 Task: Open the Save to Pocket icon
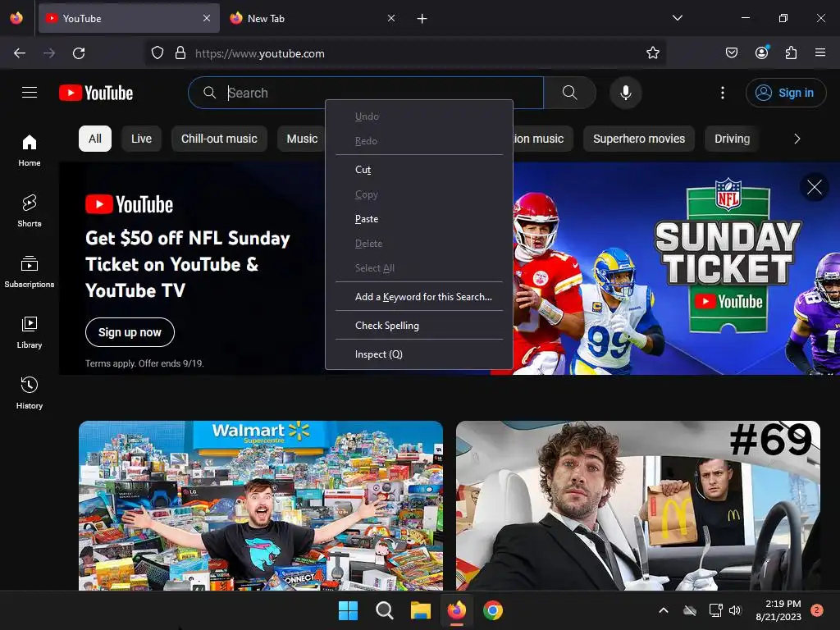click(x=731, y=52)
